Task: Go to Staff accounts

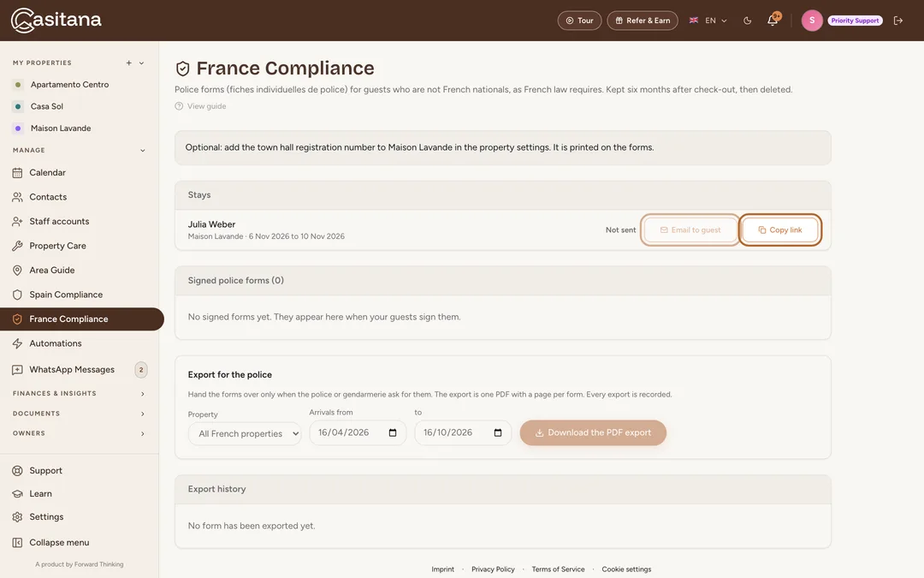Action: tap(59, 221)
